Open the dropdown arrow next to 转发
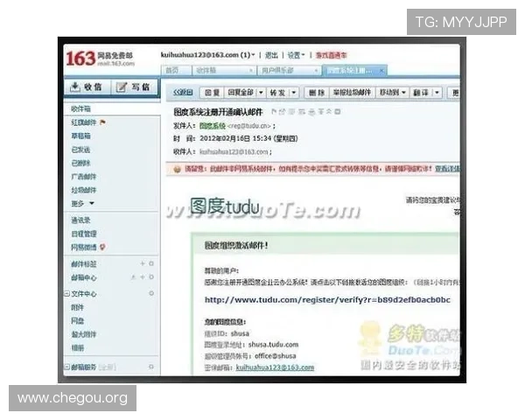The width and height of the screenshot is (525, 420). [294, 93]
